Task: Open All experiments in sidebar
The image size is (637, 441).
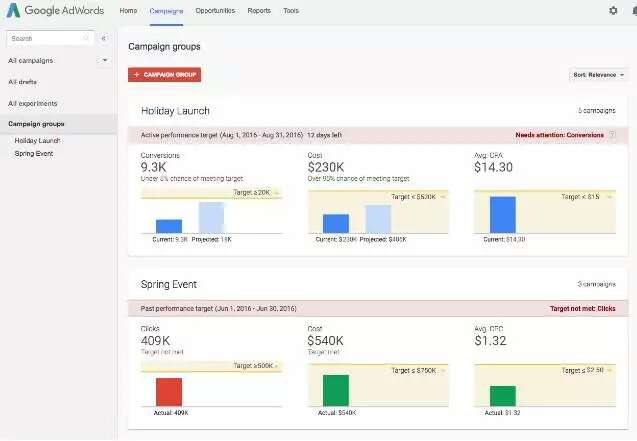Action: [x=33, y=103]
